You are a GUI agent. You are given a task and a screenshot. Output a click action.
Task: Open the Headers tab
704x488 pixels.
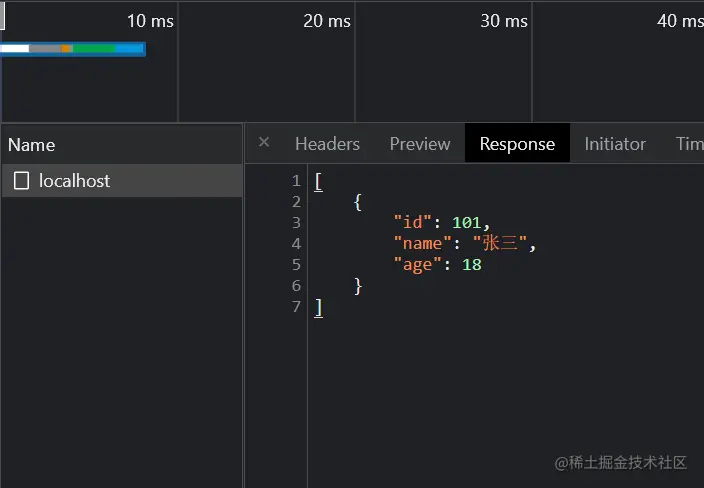[x=327, y=144]
